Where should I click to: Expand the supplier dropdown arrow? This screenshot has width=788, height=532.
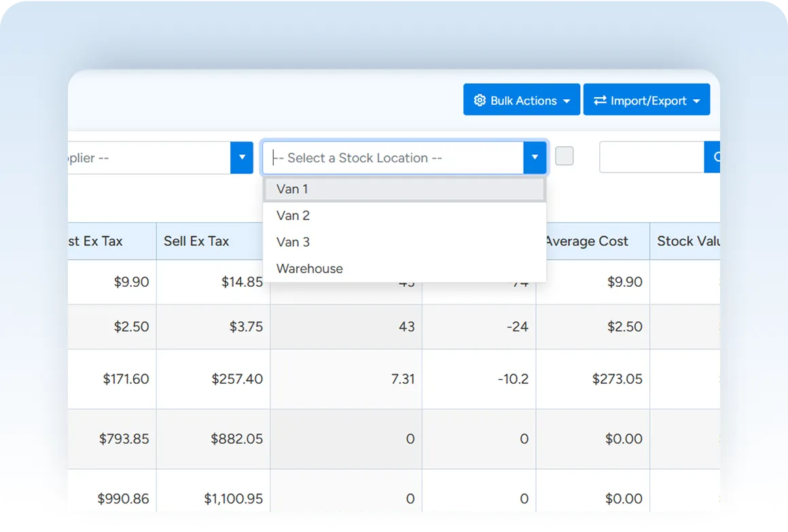tap(242, 158)
